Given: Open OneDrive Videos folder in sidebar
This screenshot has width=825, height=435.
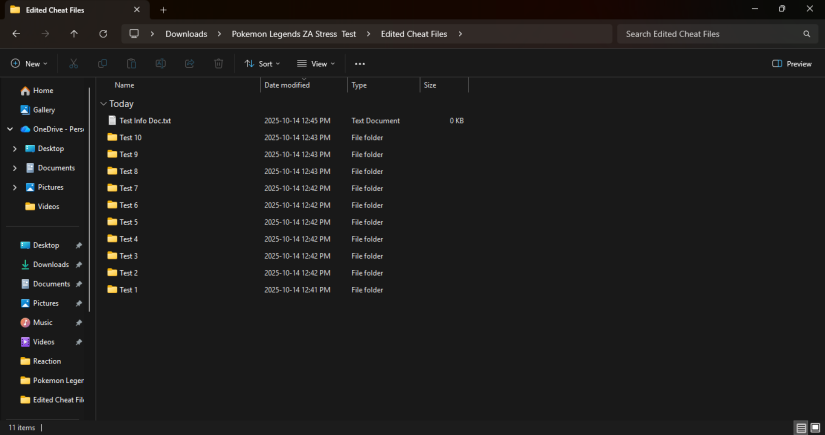Looking at the screenshot, I should pyautogui.click(x=45, y=206).
